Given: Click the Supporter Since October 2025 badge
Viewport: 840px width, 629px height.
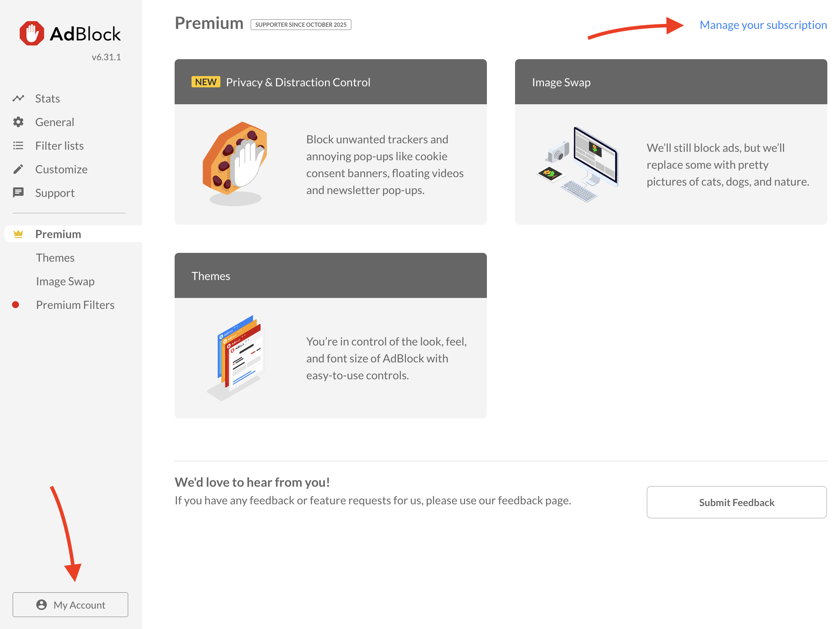Looking at the screenshot, I should point(301,25).
